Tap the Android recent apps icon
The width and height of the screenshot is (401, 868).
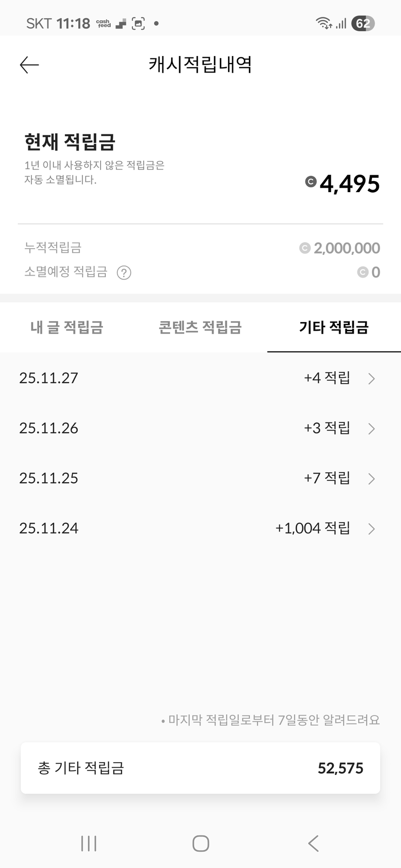coord(89,843)
